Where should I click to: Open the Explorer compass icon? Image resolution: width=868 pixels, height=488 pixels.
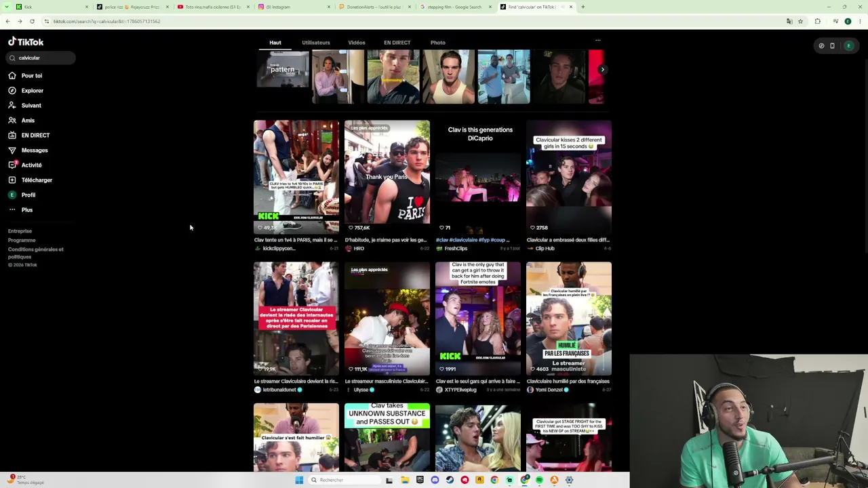(x=12, y=91)
